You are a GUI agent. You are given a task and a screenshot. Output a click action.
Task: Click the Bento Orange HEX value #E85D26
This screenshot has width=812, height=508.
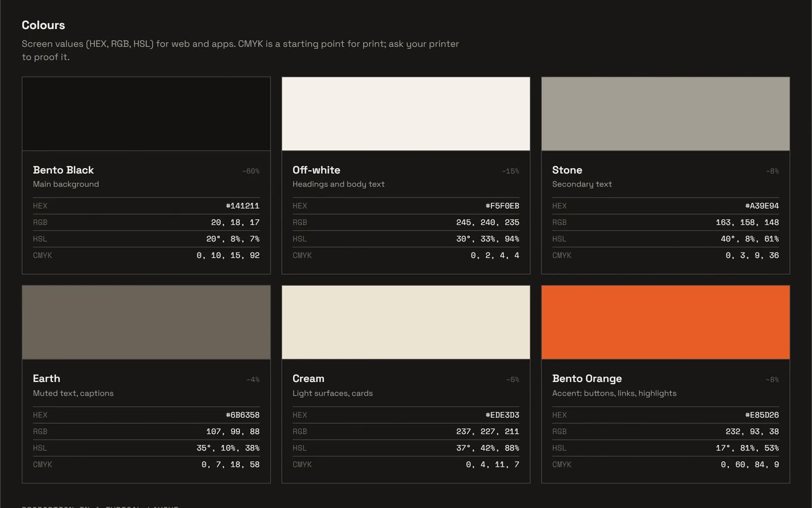762,415
